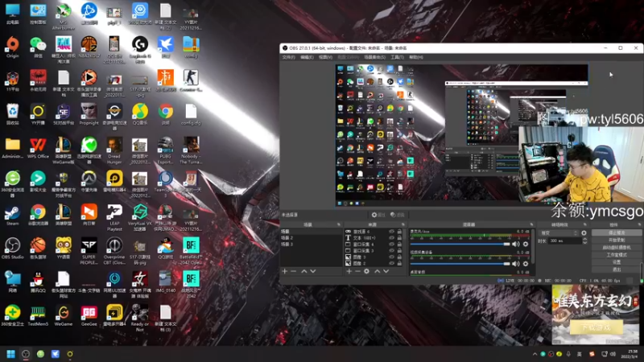Move the scene up in the 场景 panel

click(x=304, y=271)
